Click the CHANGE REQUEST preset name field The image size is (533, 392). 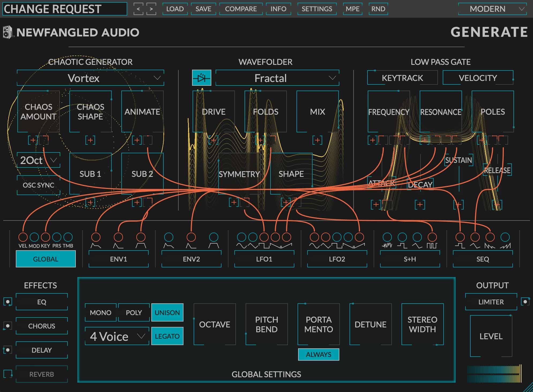65,9
